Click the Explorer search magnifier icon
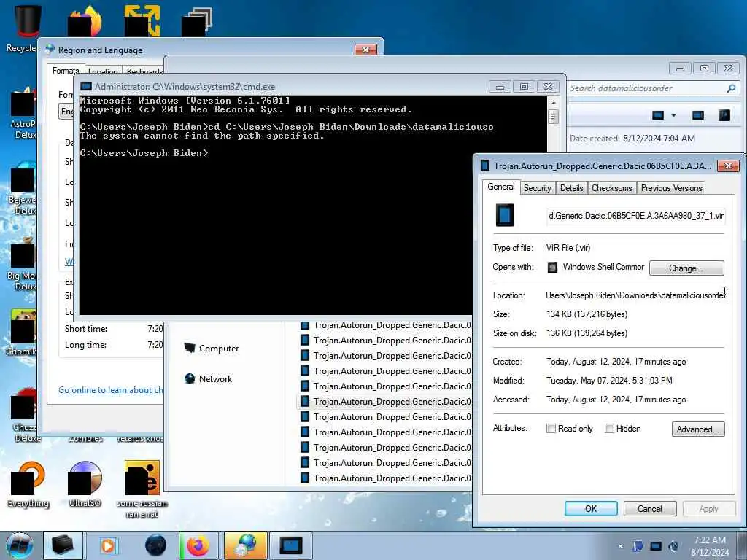 (x=731, y=88)
